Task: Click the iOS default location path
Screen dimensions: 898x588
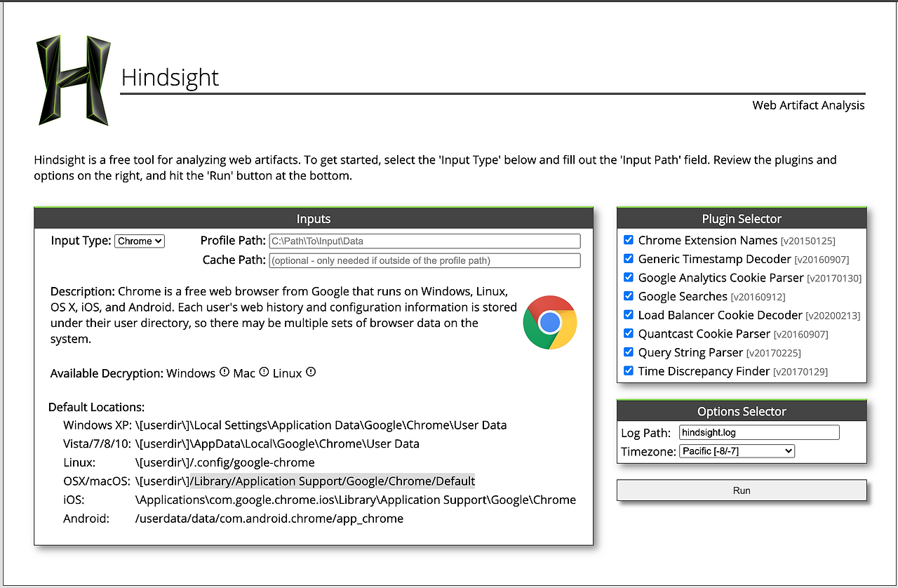Action: coord(356,500)
